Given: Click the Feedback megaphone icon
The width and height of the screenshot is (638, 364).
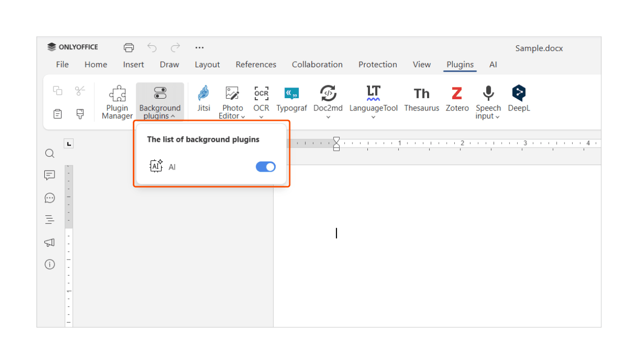Looking at the screenshot, I should [x=49, y=242].
